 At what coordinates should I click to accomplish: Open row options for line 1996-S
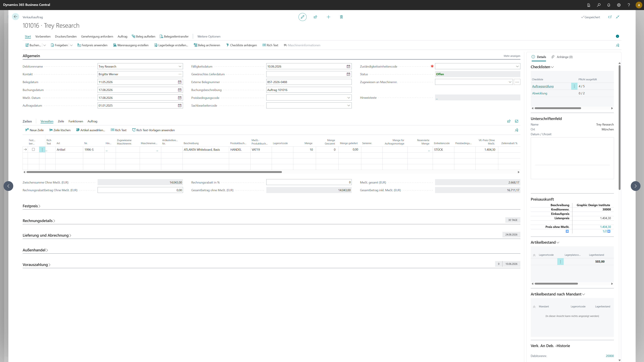click(x=42, y=149)
